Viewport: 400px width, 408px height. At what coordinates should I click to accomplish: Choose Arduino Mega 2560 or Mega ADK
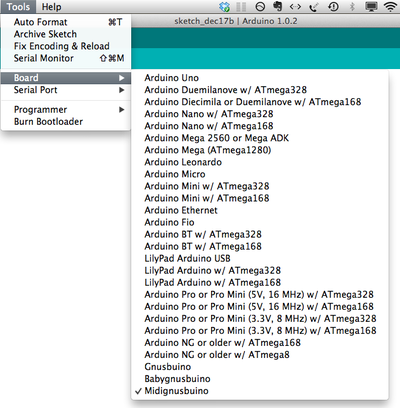tap(260, 138)
